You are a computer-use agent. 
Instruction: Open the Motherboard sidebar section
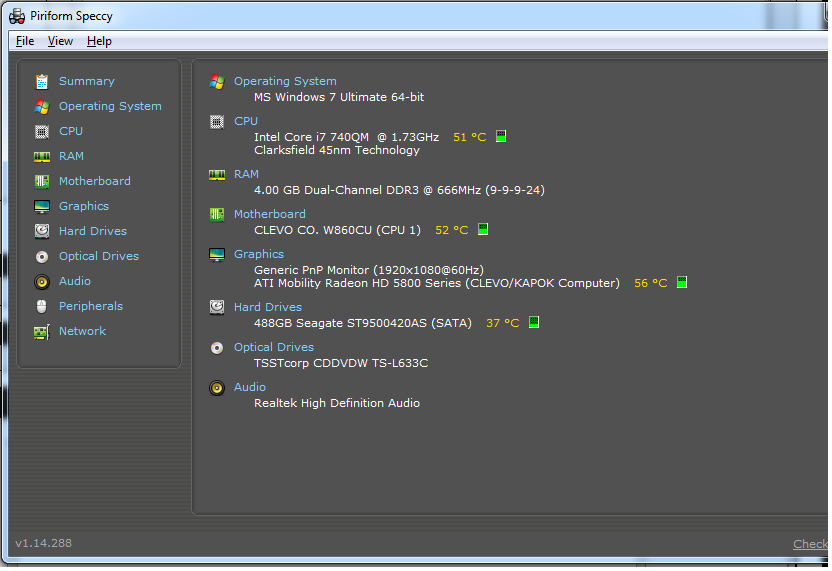click(x=94, y=181)
